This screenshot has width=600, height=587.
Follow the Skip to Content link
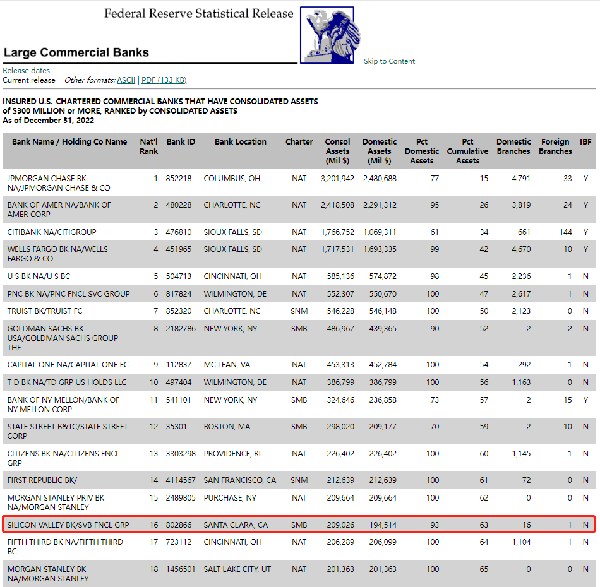point(389,61)
